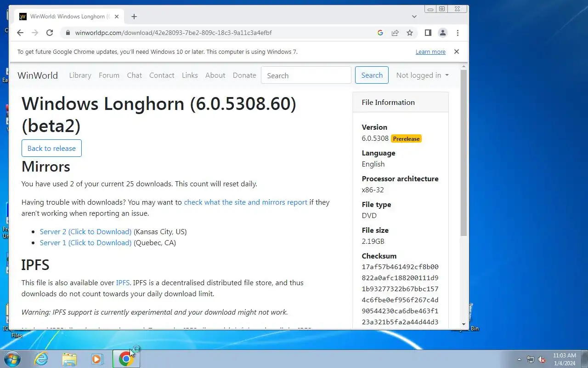Dismiss the Chrome update notification bar

457,52
